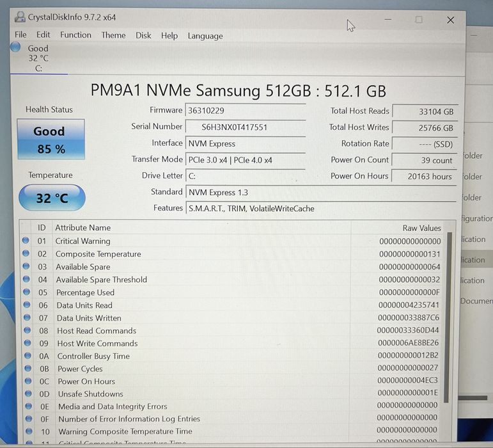Open the Function menu

point(75,35)
